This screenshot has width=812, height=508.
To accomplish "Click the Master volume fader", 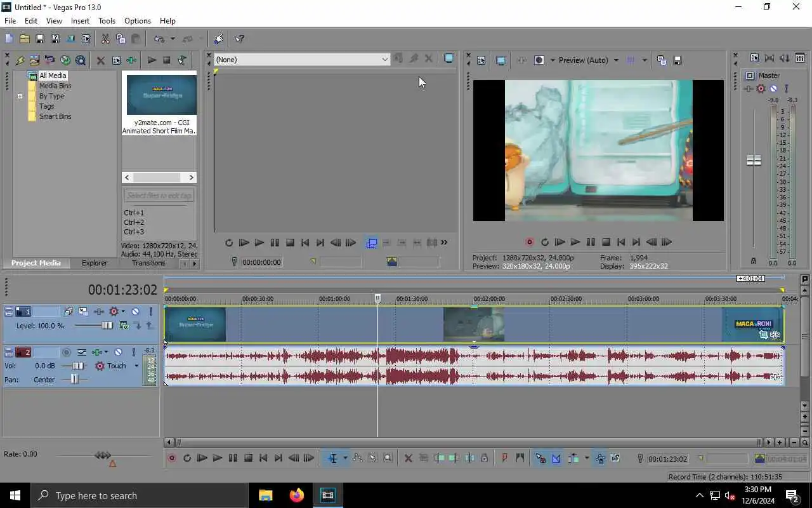I will tap(754, 161).
